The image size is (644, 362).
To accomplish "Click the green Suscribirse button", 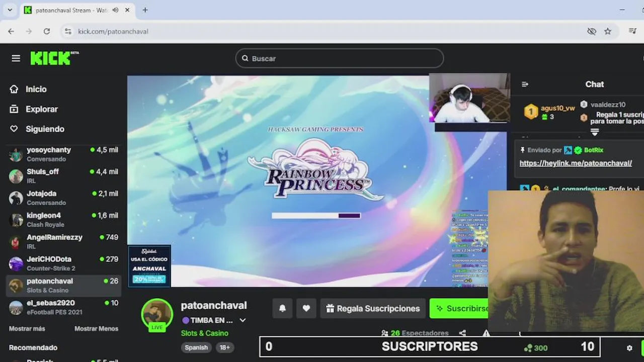I will point(459,308).
